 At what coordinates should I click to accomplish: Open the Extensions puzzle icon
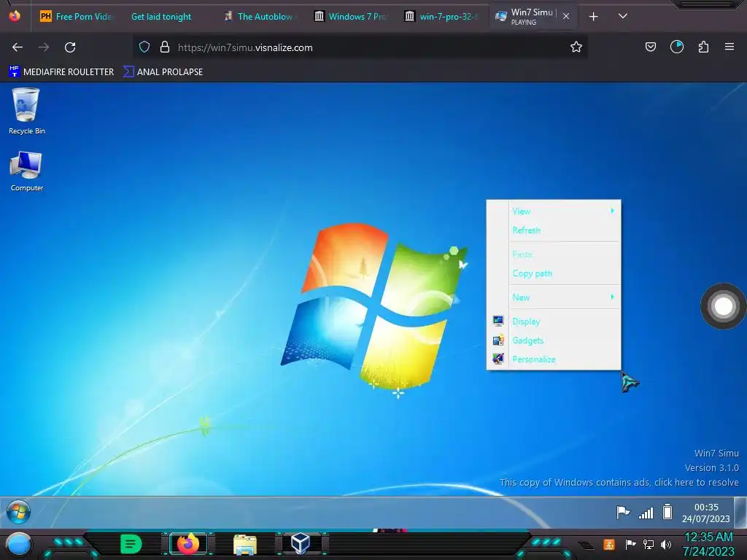pos(703,47)
